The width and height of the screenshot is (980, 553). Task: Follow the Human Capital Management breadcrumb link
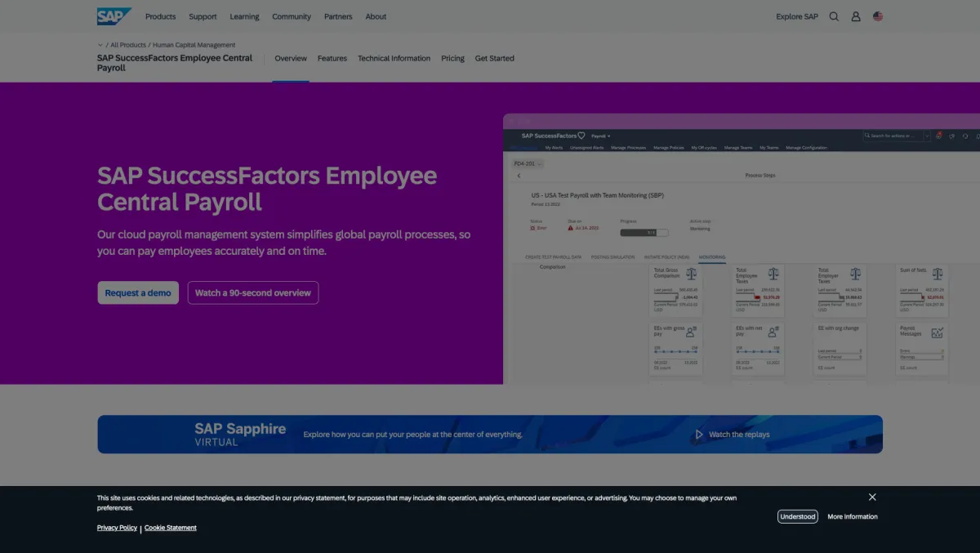point(194,45)
